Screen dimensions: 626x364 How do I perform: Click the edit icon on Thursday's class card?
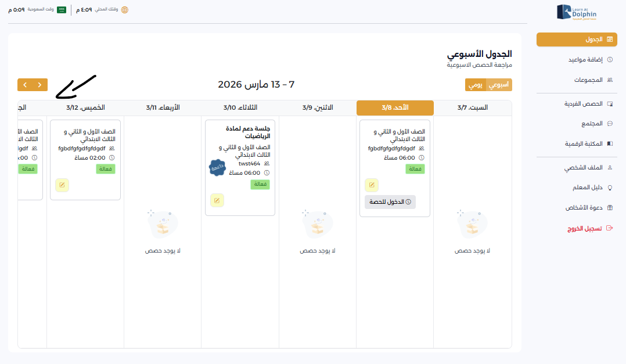click(x=62, y=185)
